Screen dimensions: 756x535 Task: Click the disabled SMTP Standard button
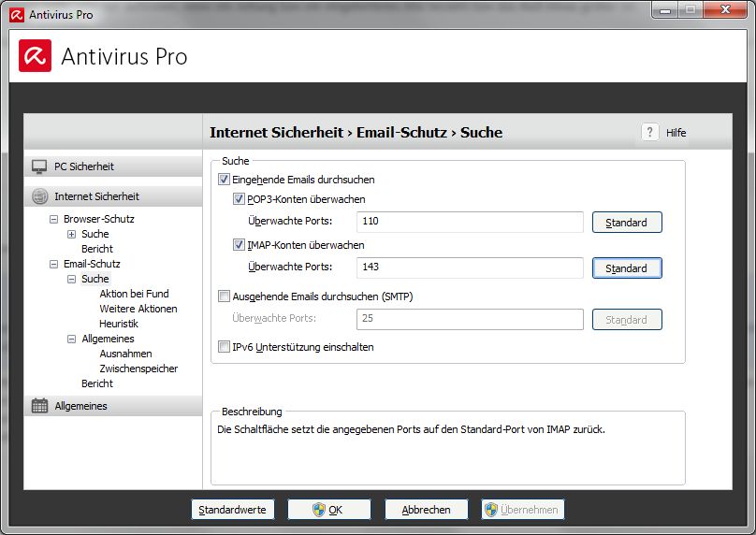(627, 320)
